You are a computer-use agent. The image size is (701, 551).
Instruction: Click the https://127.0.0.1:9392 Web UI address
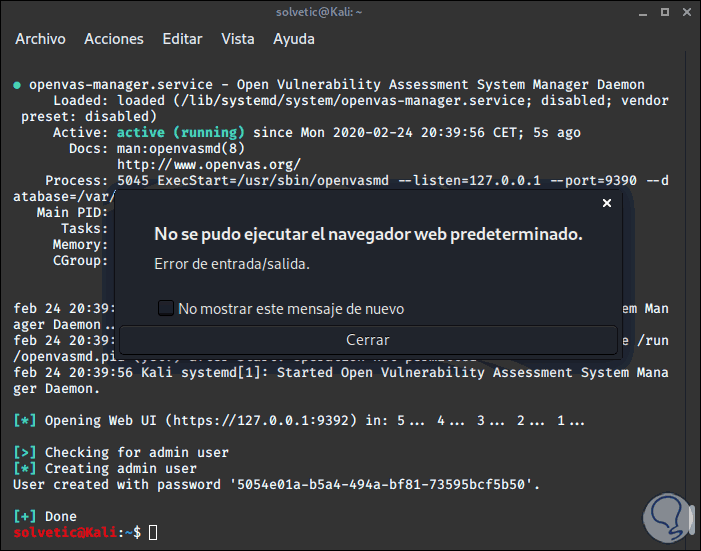(x=267, y=420)
